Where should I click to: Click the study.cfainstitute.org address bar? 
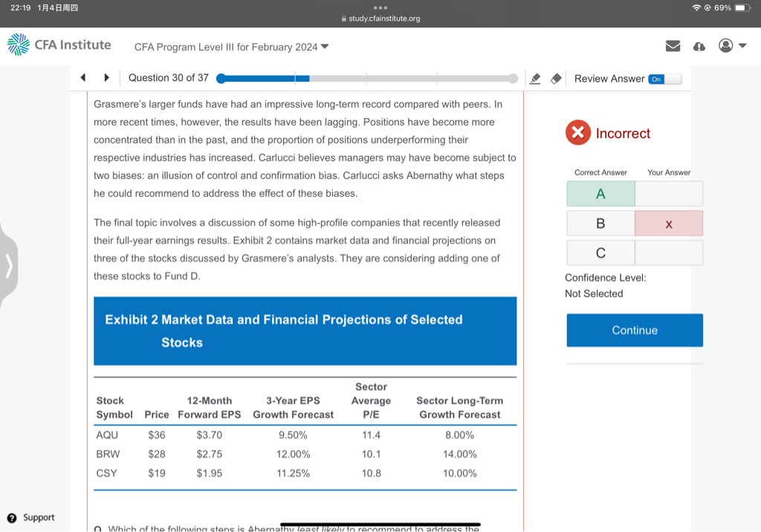pos(380,19)
